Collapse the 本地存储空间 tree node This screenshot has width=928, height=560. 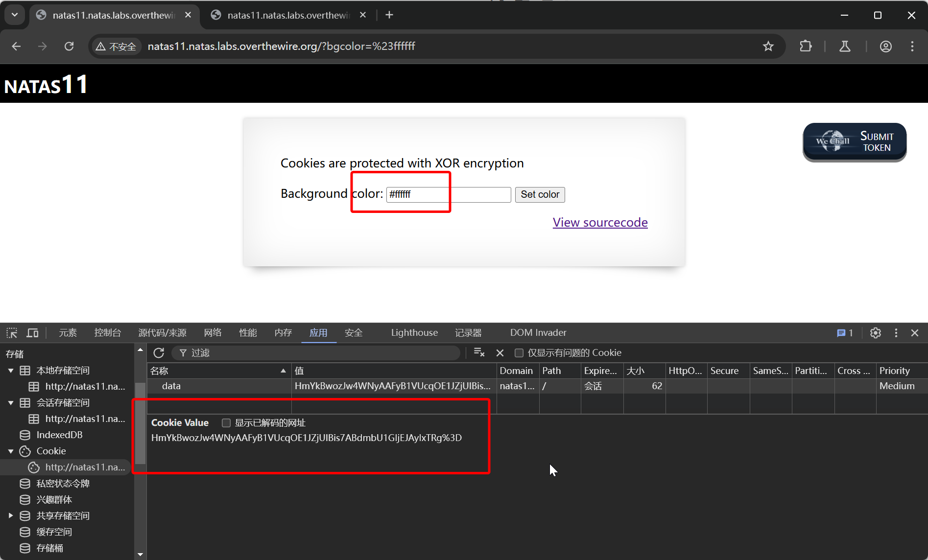tap(11, 371)
